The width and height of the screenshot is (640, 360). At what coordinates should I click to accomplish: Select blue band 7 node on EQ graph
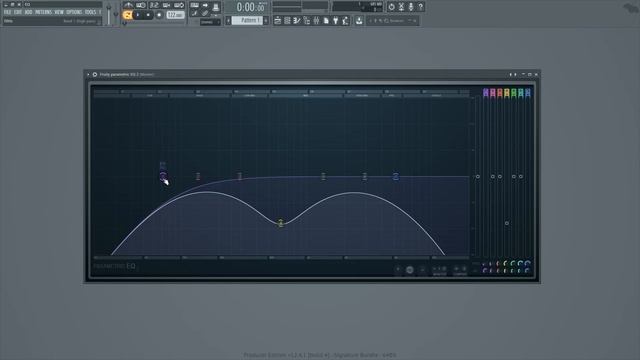tap(396, 176)
